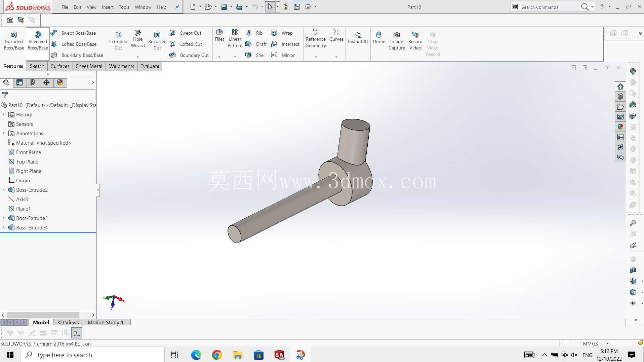Open the Tools menu
Screen dimensions: 644x362
124,7
